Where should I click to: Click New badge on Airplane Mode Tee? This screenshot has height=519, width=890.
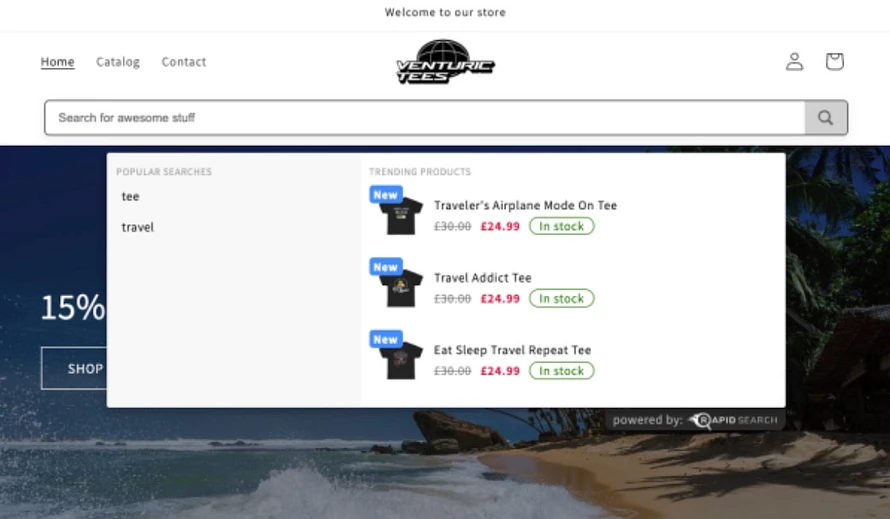[x=386, y=195]
